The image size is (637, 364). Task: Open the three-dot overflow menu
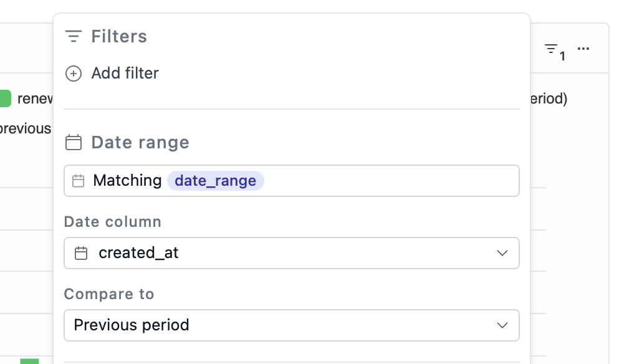click(x=583, y=49)
